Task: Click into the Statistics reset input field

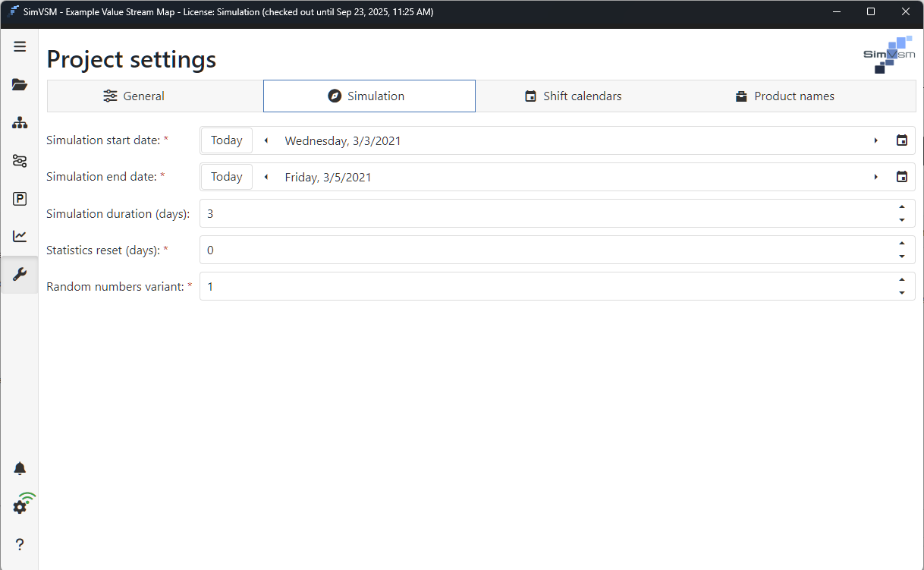Action: tap(531, 250)
